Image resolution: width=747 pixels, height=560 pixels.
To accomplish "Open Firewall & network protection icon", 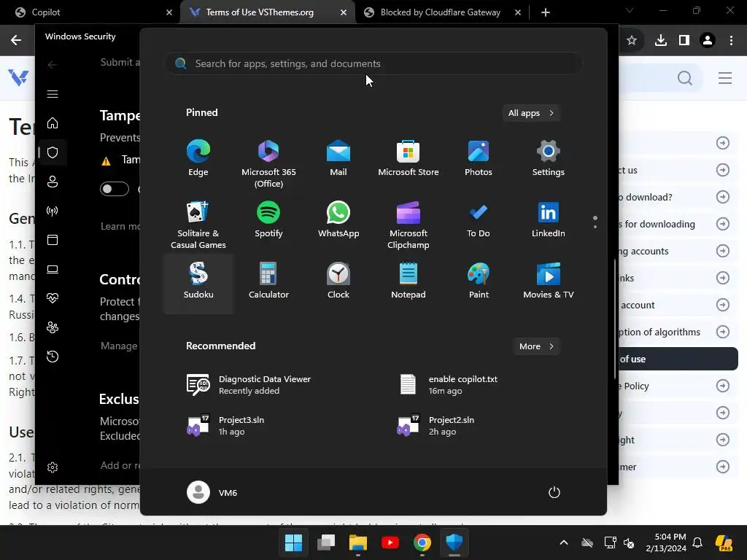I will click(53, 211).
